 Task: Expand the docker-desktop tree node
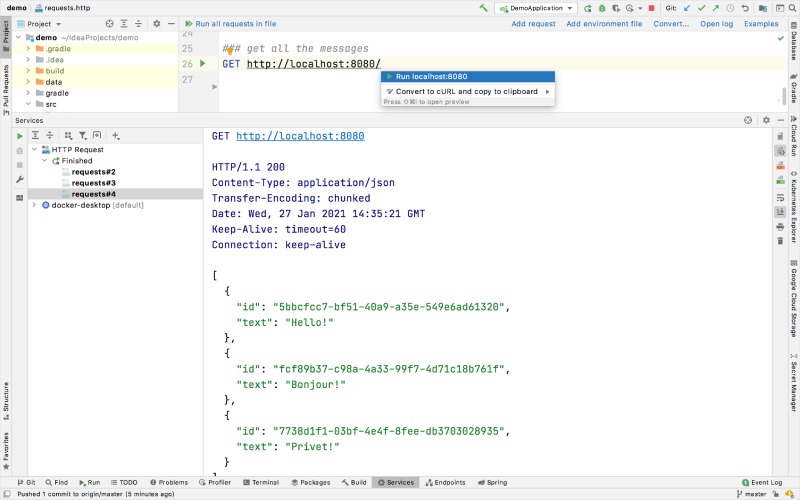(34, 205)
